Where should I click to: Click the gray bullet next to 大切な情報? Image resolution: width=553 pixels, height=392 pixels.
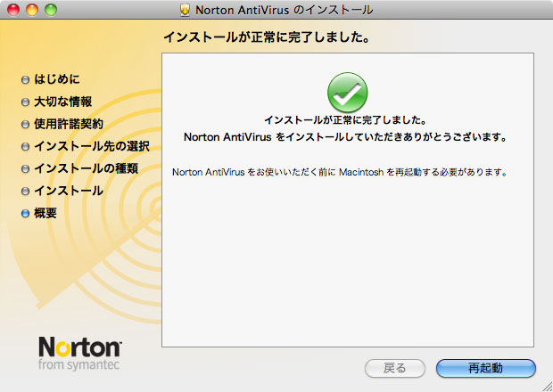25,102
